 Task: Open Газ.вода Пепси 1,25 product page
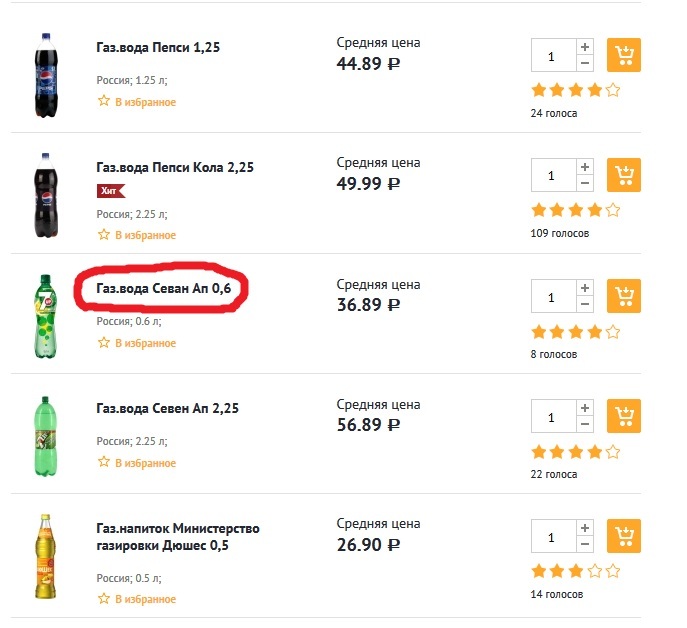(x=160, y=47)
